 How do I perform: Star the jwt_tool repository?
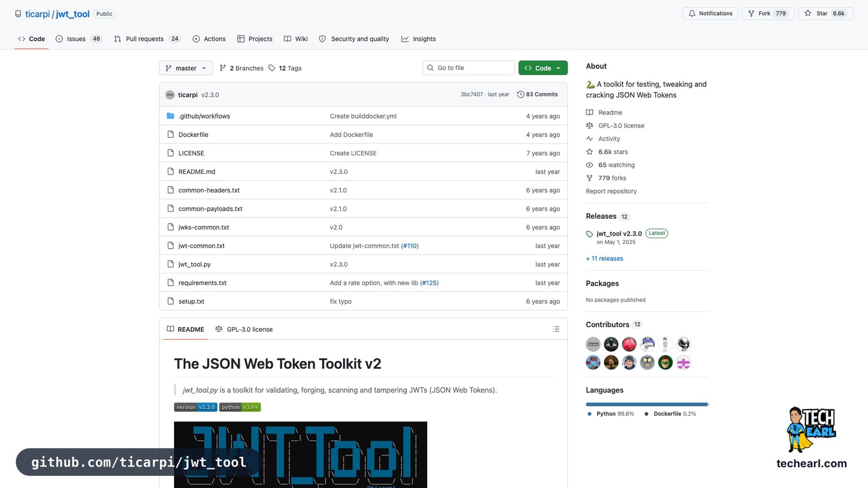(x=826, y=14)
